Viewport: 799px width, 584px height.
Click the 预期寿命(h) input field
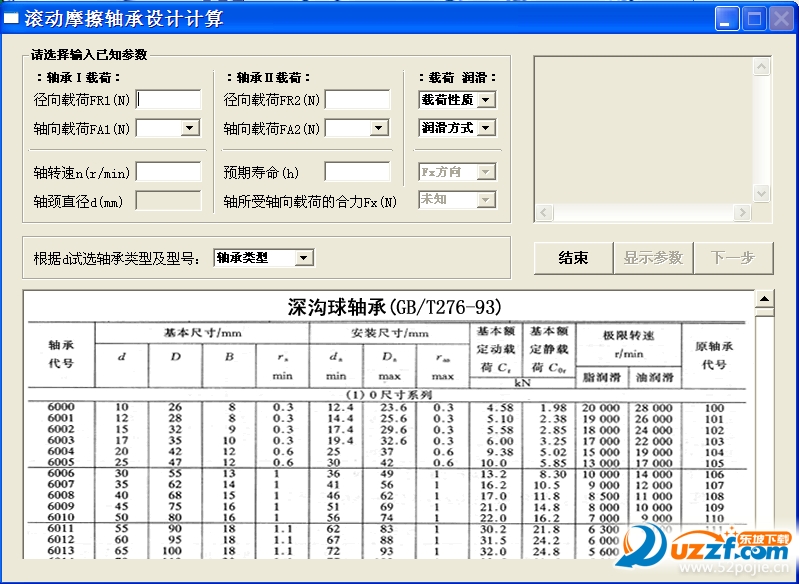[x=358, y=172]
